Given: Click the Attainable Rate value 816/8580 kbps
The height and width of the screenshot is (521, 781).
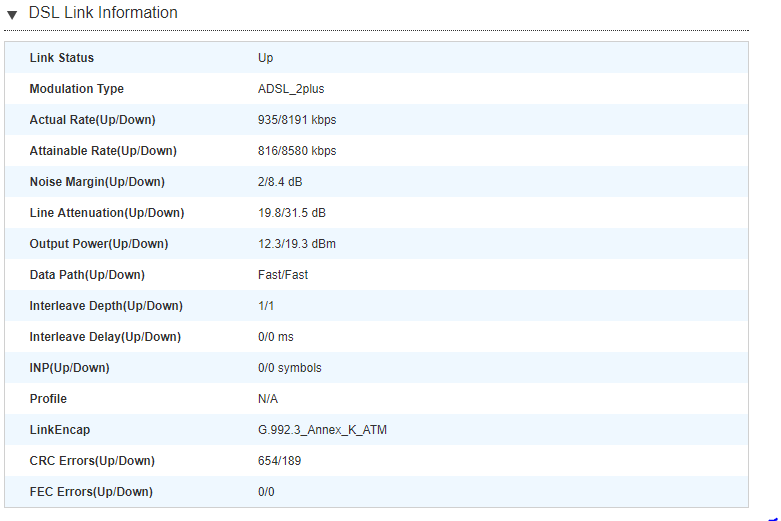Looking at the screenshot, I should [x=297, y=151].
